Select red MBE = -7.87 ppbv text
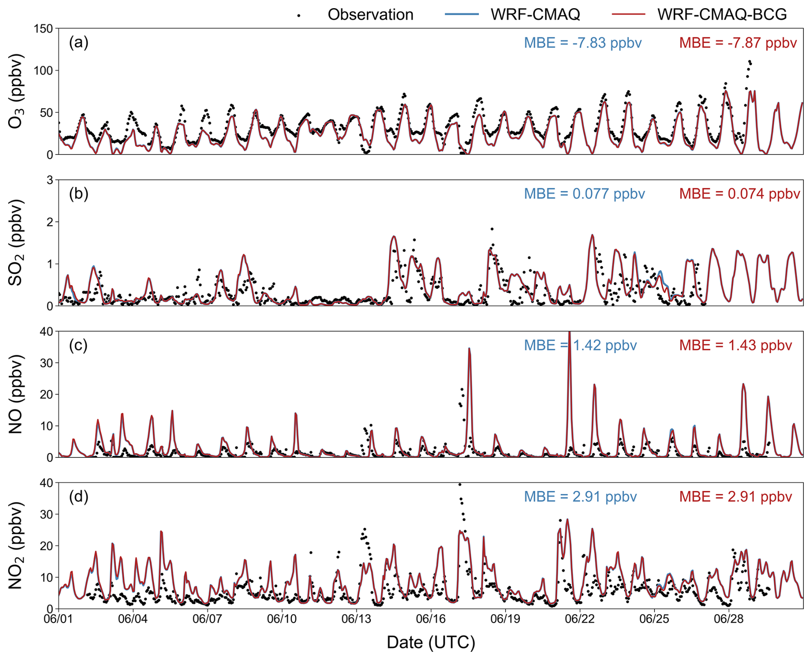Viewport: 812px width, 660px height. [x=738, y=43]
